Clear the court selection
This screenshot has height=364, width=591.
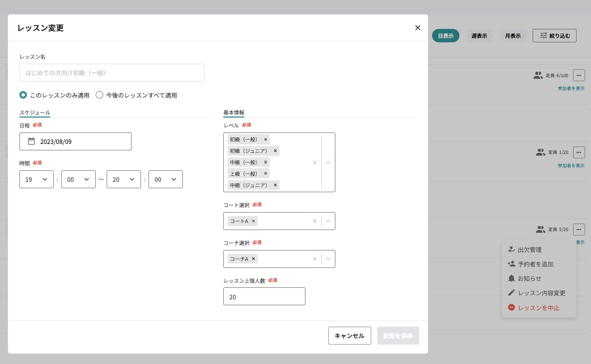[x=314, y=221]
